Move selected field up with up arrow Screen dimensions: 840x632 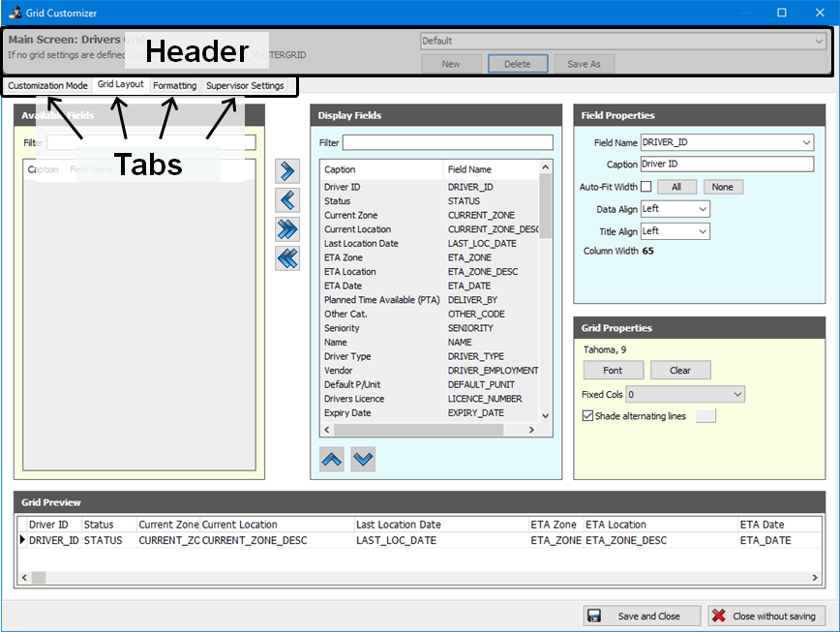(332, 459)
